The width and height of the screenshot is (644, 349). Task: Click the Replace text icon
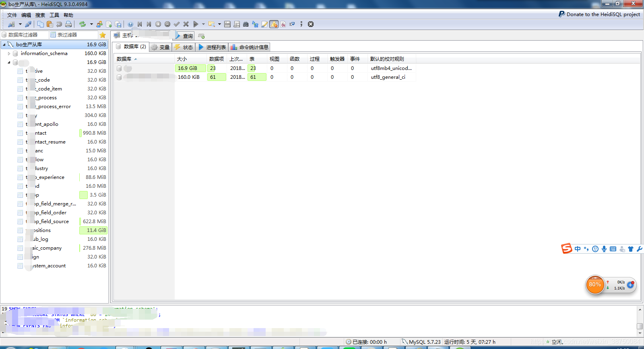255,24
